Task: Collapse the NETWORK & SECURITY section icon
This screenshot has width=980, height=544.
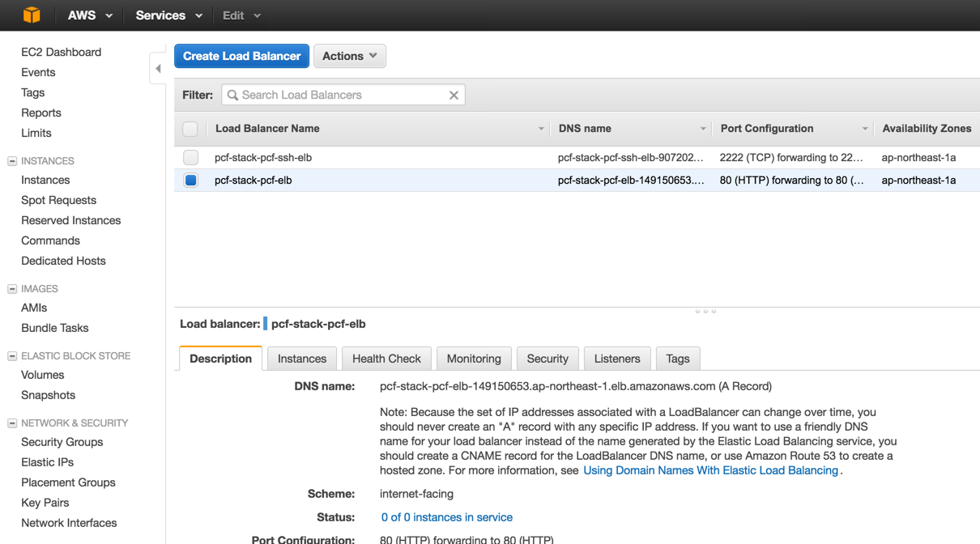Action: pos(12,423)
